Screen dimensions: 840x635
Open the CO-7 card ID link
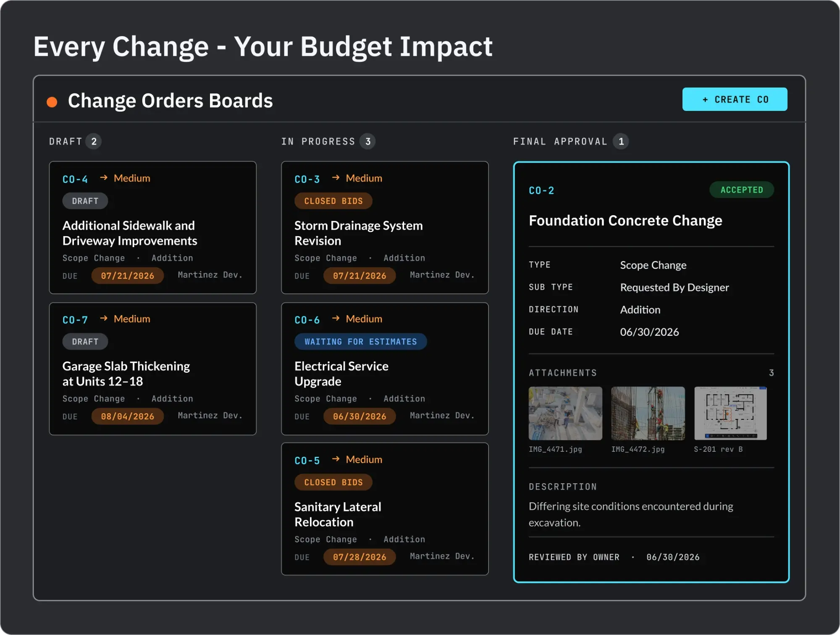(75, 320)
